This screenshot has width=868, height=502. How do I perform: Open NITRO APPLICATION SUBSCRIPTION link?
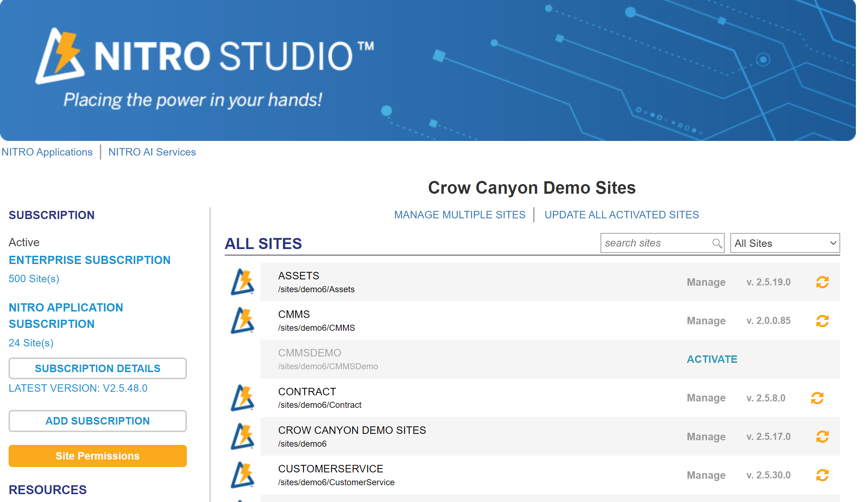66,316
